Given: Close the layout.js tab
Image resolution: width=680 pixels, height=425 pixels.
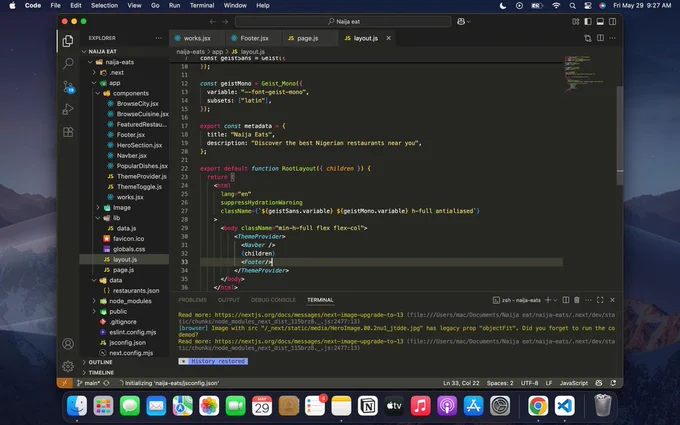Looking at the screenshot, I should (389, 38).
